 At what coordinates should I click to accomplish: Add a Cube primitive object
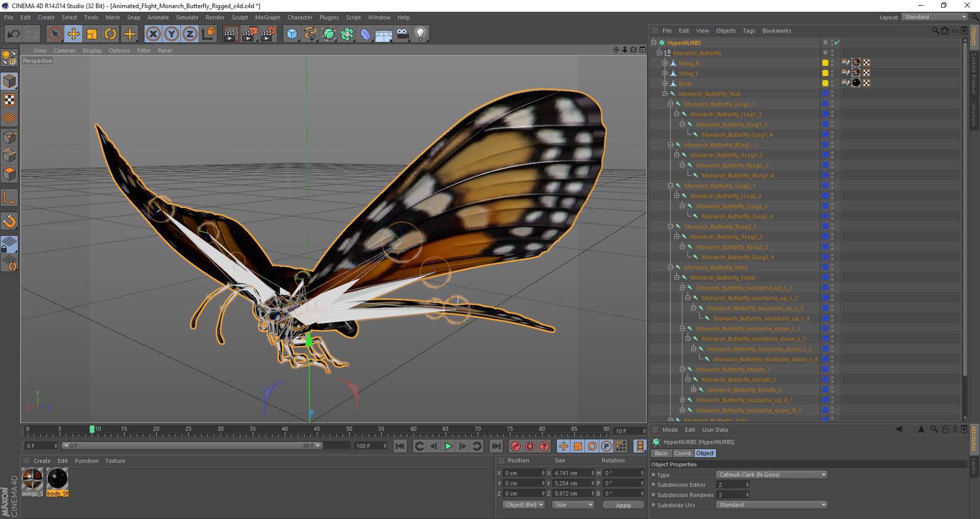click(x=292, y=34)
